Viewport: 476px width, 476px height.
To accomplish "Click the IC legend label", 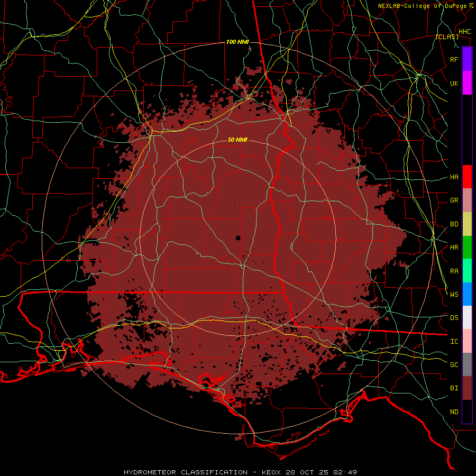I will (x=454, y=342).
